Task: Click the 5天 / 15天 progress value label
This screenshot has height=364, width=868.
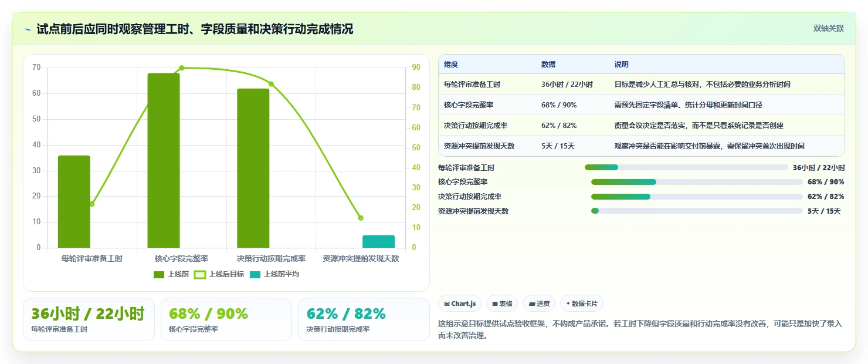Action: pyautogui.click(x=824, y=211)
